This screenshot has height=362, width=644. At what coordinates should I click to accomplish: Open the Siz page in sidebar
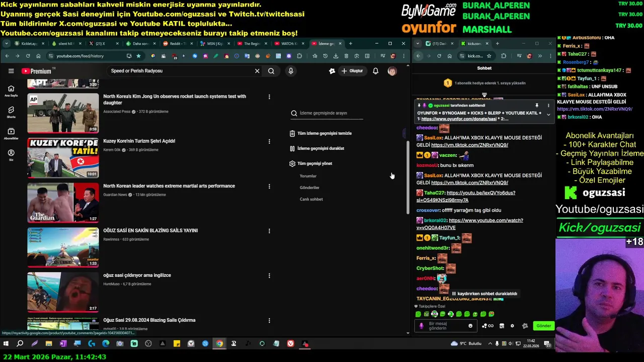[x=11, y=155]
